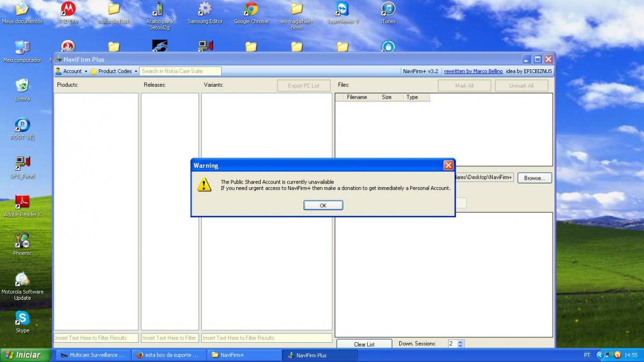Click the orange tray icon beside the clock

pos(618,355)
